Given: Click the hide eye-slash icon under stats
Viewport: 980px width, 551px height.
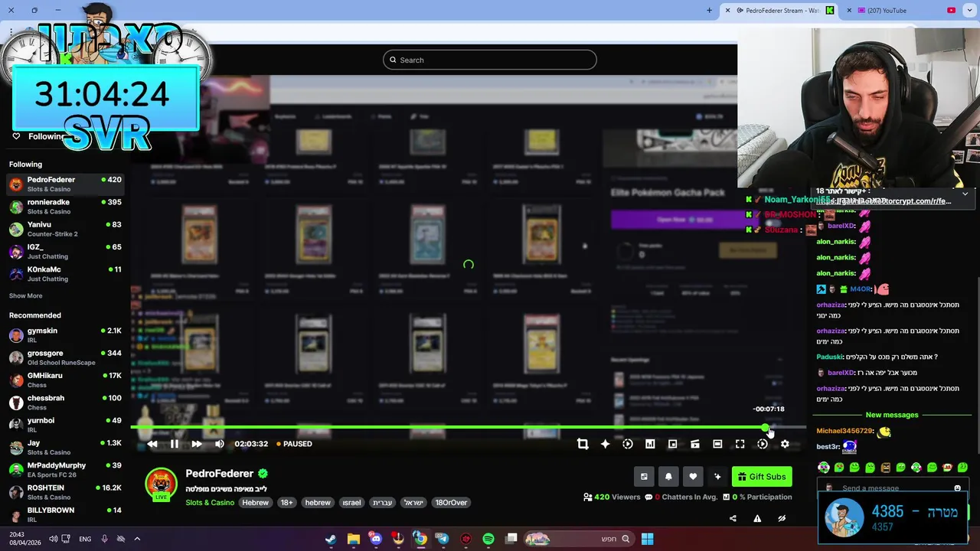Looking at the screenshot, I should [782, 518].
